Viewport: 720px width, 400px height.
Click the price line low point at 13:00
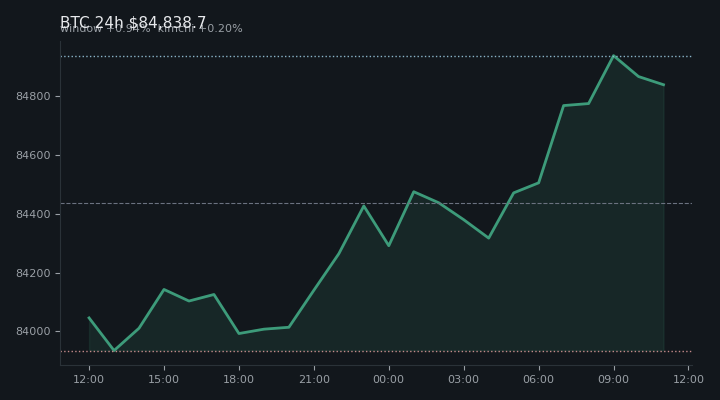click(x=114, y=350)
